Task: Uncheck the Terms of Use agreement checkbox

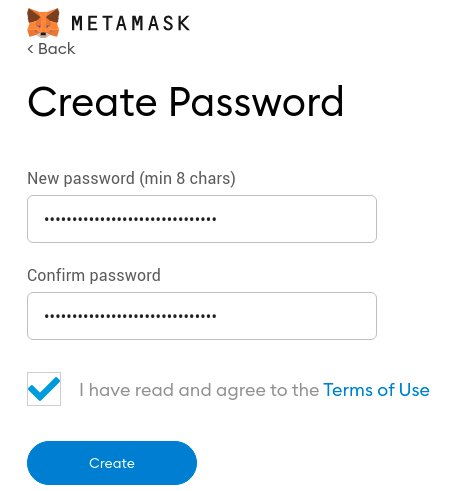Action: click(x=44, y=389)
